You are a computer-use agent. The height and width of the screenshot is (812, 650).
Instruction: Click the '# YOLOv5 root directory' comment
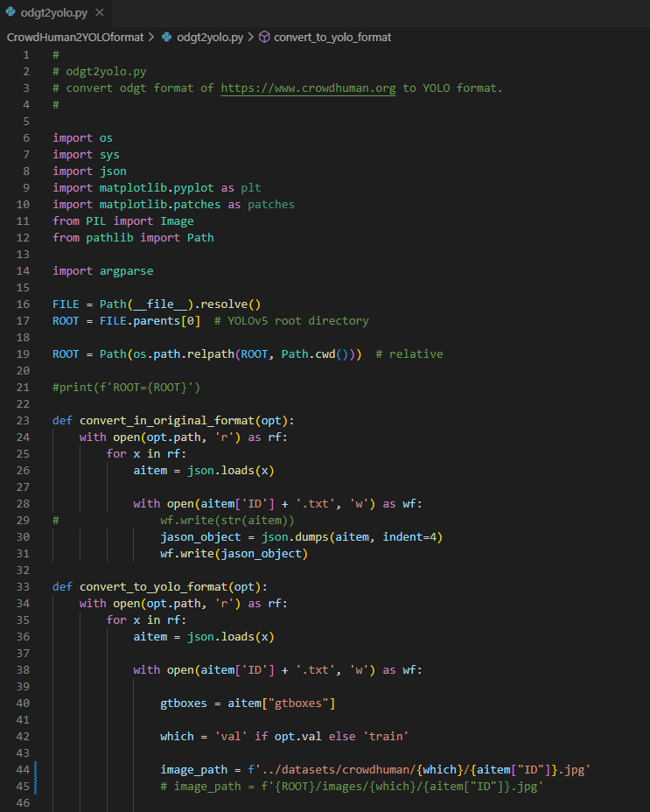pyautogui.click(x=291, y=320)
